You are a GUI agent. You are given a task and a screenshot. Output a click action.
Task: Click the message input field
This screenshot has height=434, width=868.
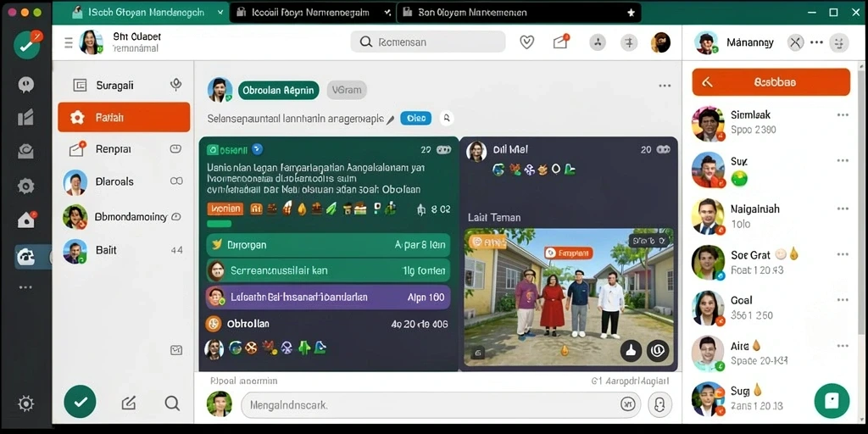click(441, 405)
